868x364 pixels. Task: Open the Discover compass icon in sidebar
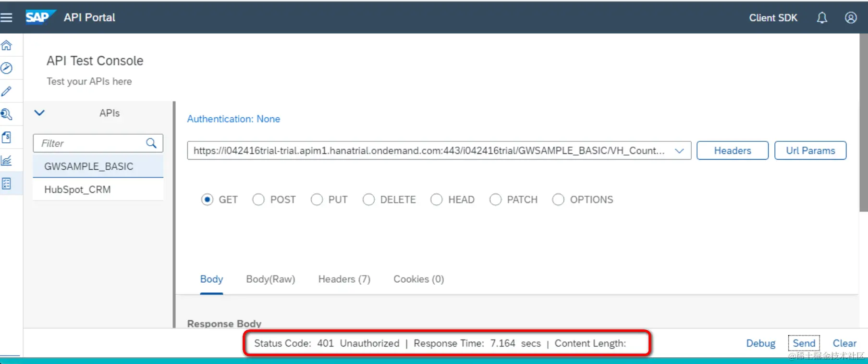pyautogui.click(x=6, y=68)
